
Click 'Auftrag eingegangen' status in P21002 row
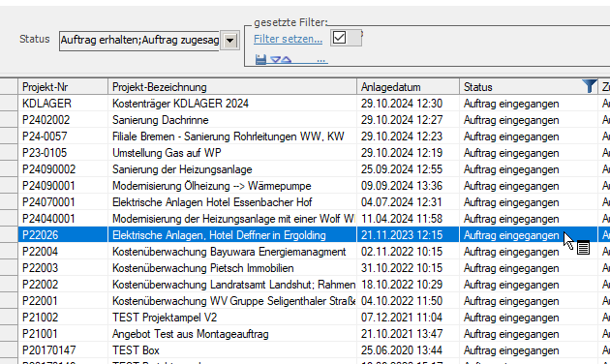511,318
